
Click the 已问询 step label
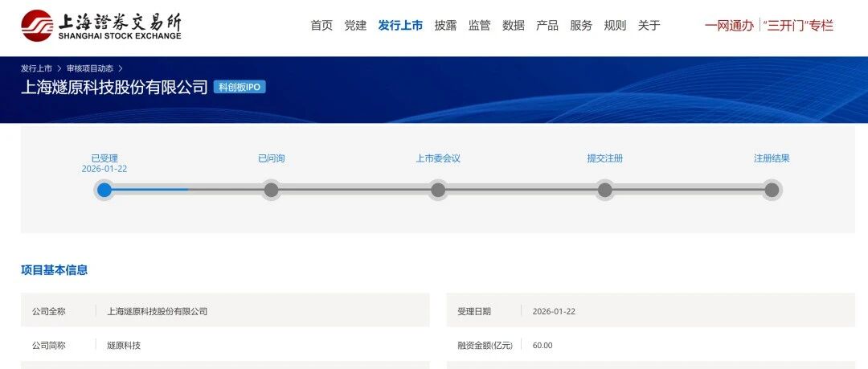coord(272,158)
